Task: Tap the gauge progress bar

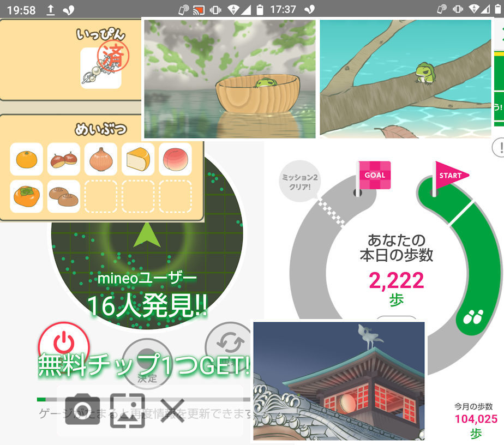Action: [143, 399]
